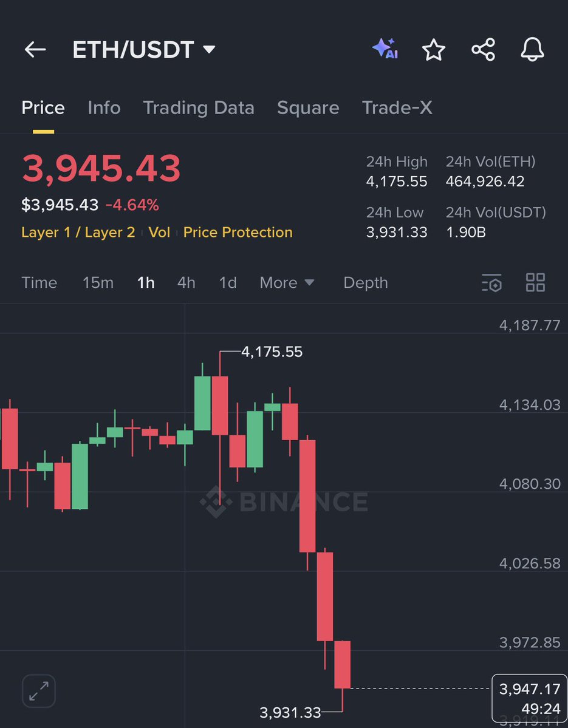568x728 pixels.
Task: Tap the share icon
Action: pos(484,50)
